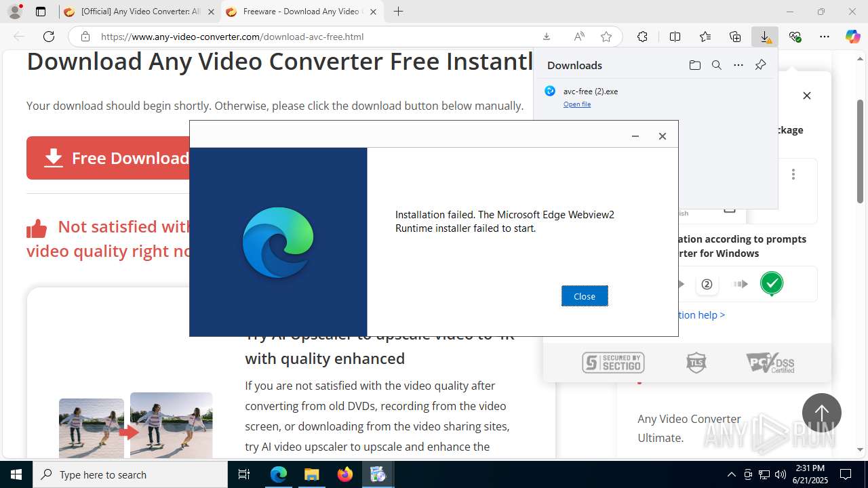The width and height of the screenshot is (868, 488).
Task: Minimize the WebView2 installer dialog
Action: click(635, 136)
